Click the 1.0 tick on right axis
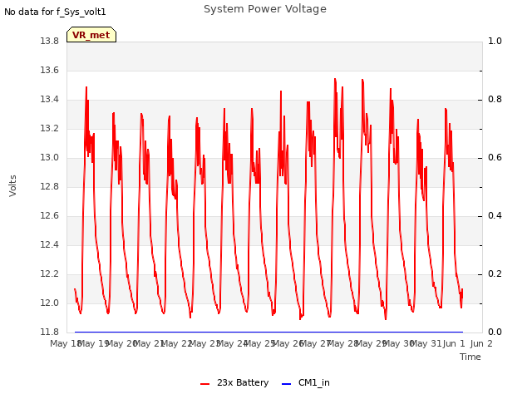532x399 pixels. click(495, 41)
